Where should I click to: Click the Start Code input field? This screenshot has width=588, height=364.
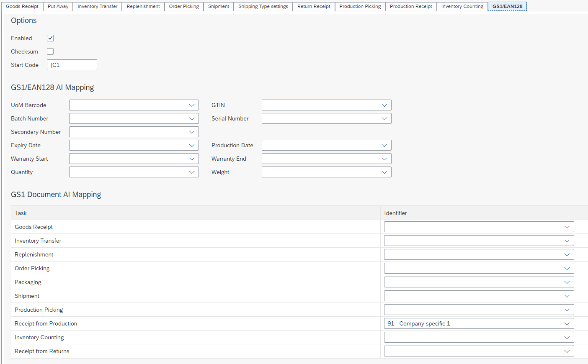[72, 65]
